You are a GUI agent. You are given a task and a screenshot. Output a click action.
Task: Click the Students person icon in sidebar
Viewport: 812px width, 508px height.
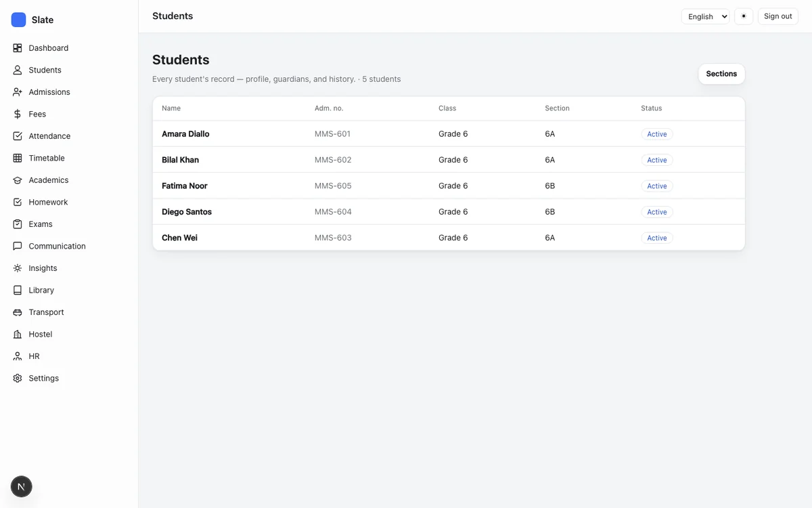coord(18,70)
